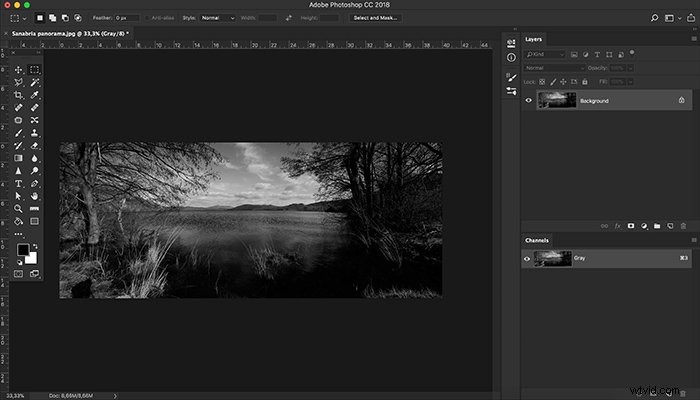
Task: Toggle Gray channel visibility eye
Action: (527, 258)
